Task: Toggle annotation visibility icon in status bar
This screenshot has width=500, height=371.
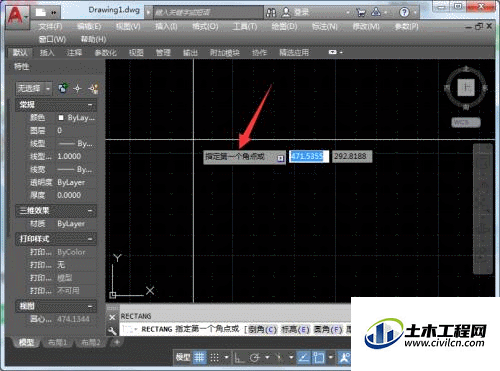Action: (344, 358)
